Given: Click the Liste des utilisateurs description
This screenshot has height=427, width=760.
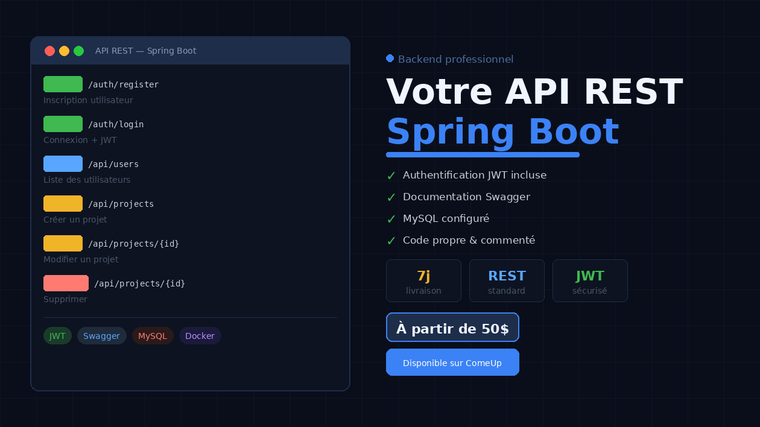Looking at the screenshot, I should coord(87,180).
